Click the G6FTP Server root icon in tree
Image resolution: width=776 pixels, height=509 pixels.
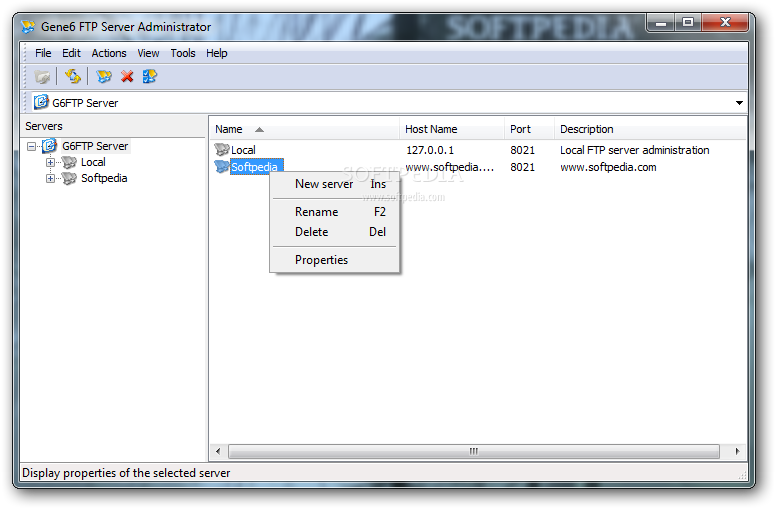coord(49,146)
